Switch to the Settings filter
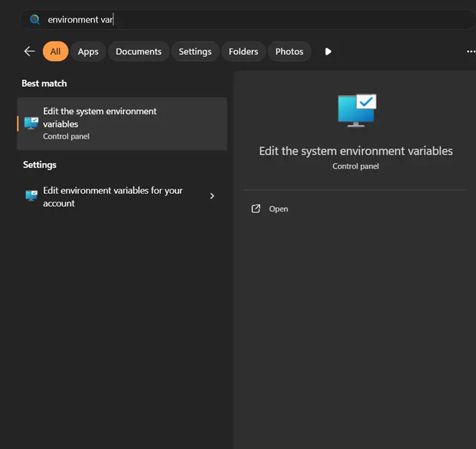 coord(195,52)
